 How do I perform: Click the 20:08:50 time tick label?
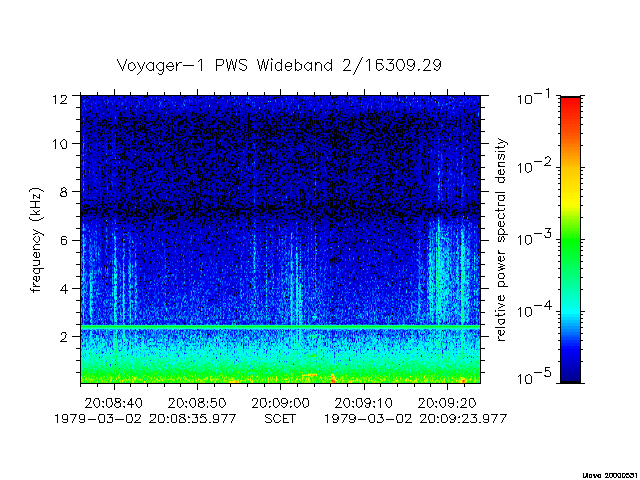coord(197,403)
